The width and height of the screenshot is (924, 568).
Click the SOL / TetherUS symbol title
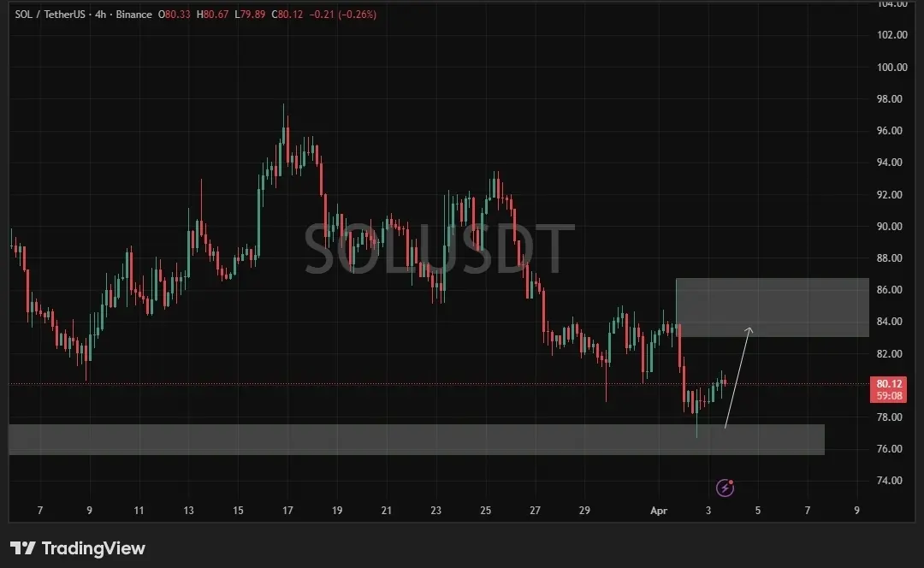point(50,15)
